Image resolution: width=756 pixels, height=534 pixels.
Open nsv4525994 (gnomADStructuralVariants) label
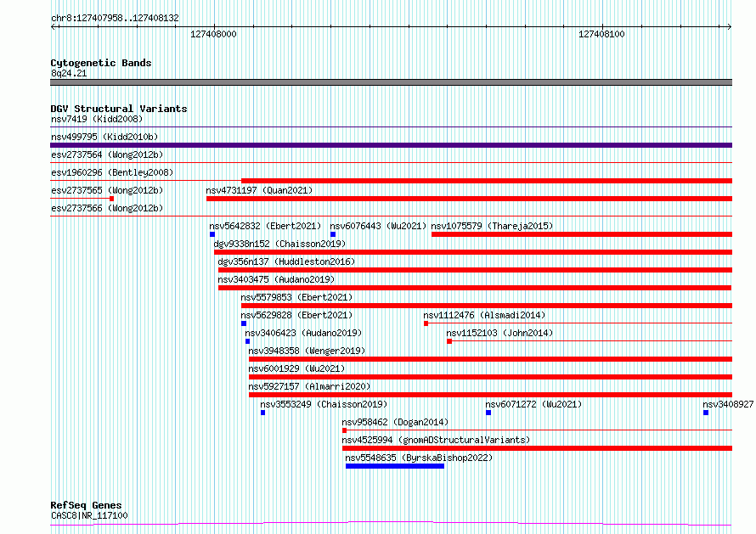[436, 440]
